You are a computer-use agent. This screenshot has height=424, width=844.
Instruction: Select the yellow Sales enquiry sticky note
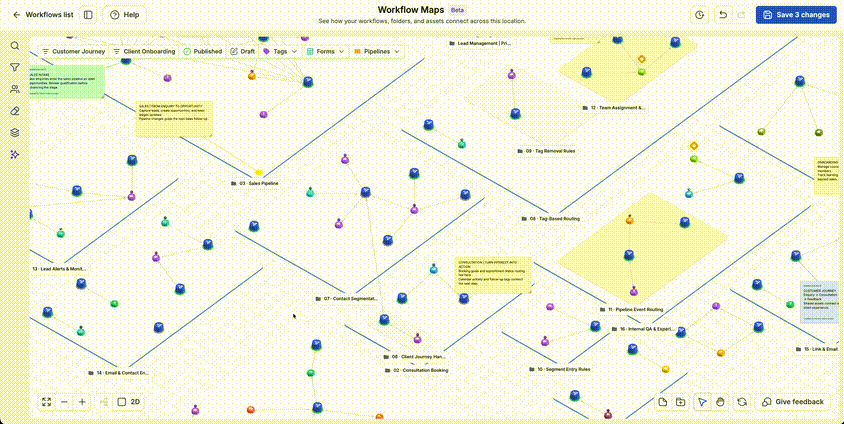[174, 119]
